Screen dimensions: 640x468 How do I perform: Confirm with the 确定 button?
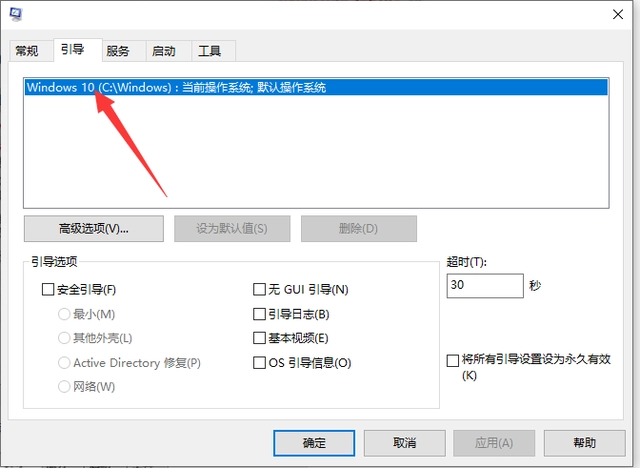[314, 443]
